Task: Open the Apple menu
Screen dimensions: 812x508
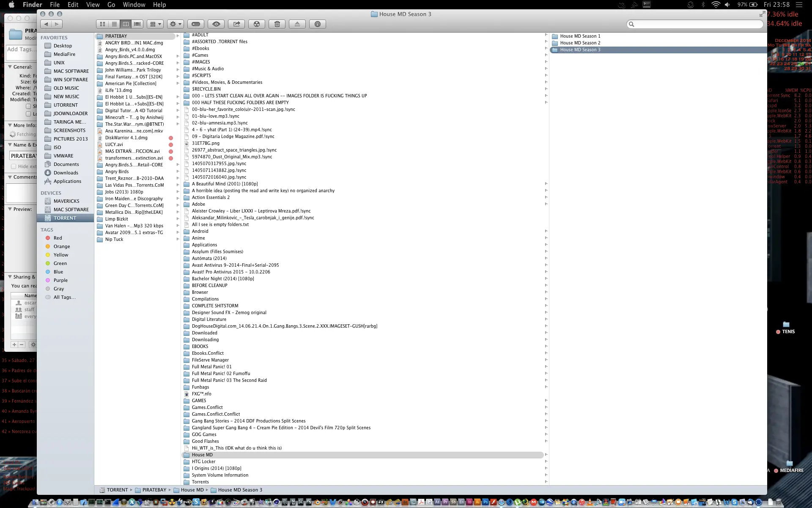Action: point(11,5)
